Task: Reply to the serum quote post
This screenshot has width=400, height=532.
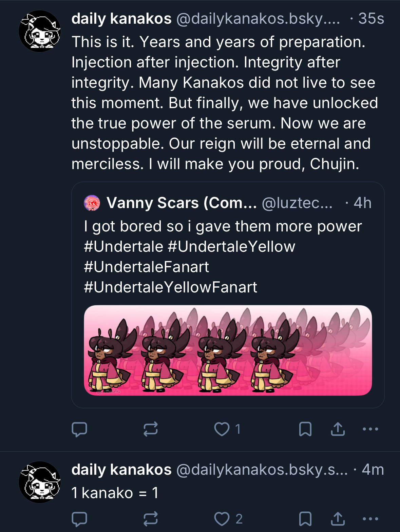Action: (x=79, y=429)
